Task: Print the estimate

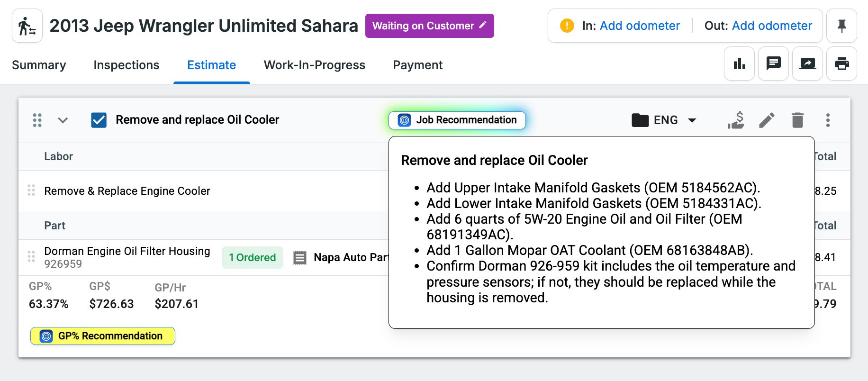Action: click(841, 63)
